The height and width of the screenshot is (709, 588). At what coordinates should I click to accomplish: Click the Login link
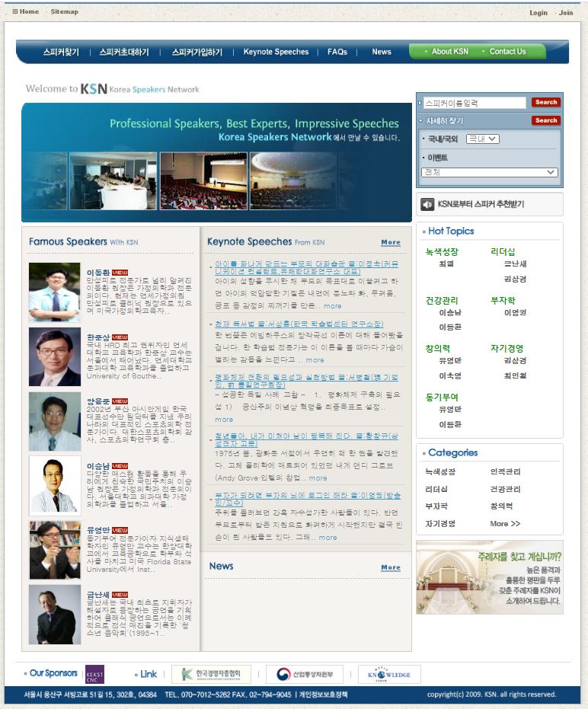(538, 13)
